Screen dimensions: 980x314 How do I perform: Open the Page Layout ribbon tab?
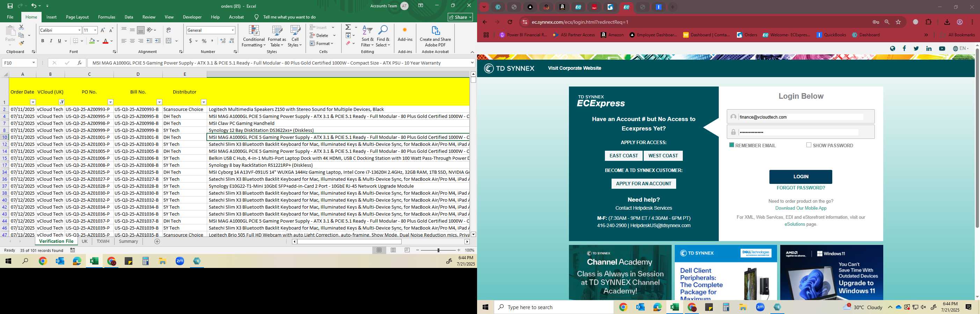coord(77,17)
